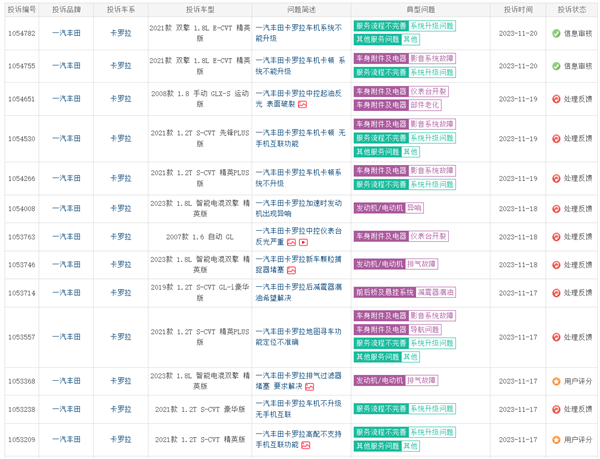The height and width of the screenshot is (459, 600).
Task: Click the 部件老化 tag in row 1054651
Action: point(424,104)
